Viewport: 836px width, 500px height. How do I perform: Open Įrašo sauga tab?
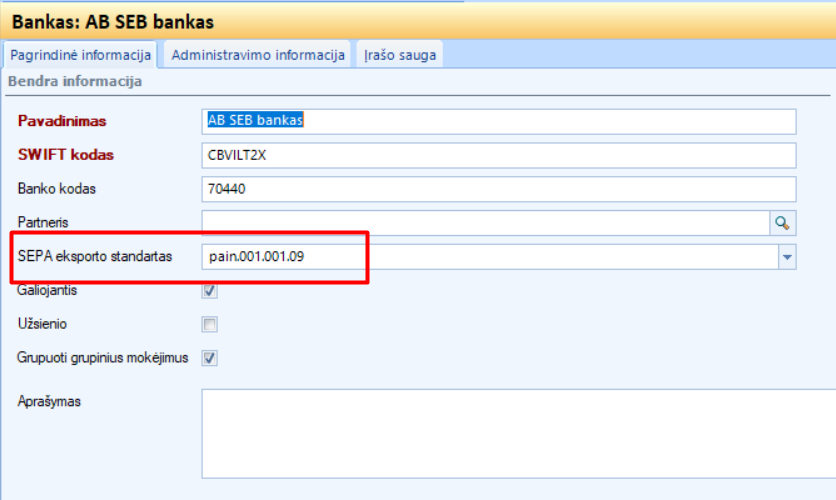[x=400, y=55]
